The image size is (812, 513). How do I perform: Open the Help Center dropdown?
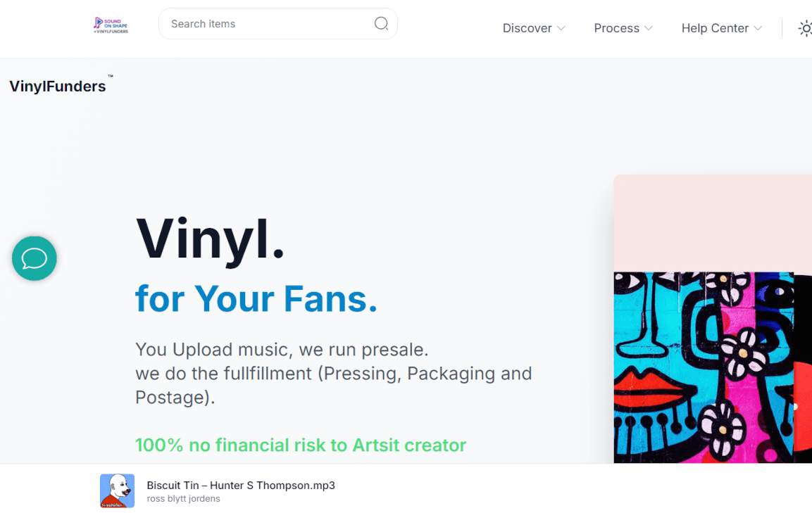pos(720,28)
